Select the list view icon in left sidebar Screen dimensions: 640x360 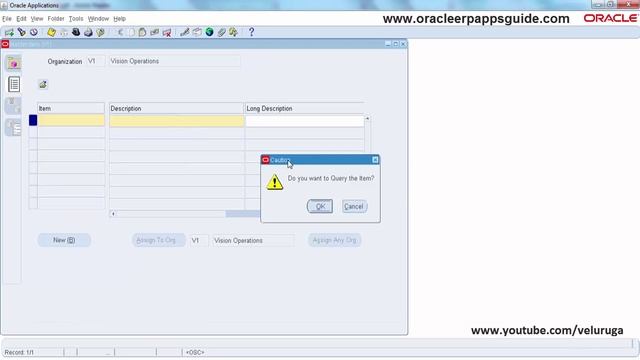(14, 84)
